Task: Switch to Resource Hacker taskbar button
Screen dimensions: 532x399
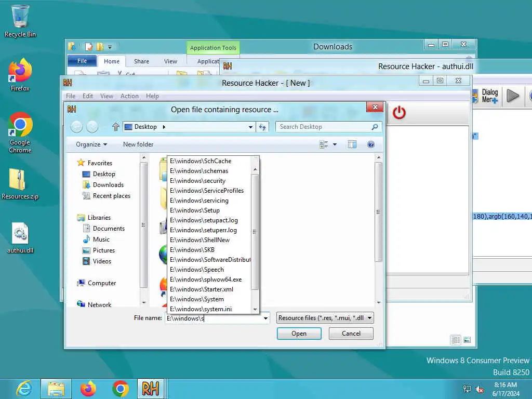Action: (151, 389)
